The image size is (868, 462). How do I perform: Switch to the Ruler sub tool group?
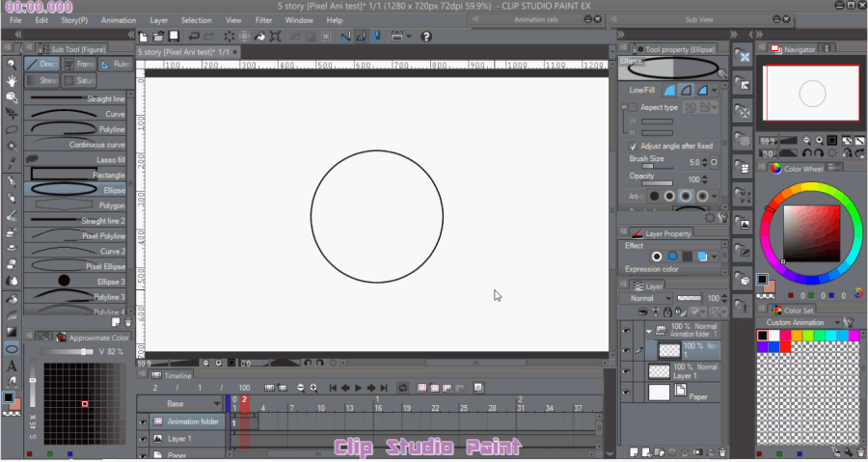[x=118, y=65]
